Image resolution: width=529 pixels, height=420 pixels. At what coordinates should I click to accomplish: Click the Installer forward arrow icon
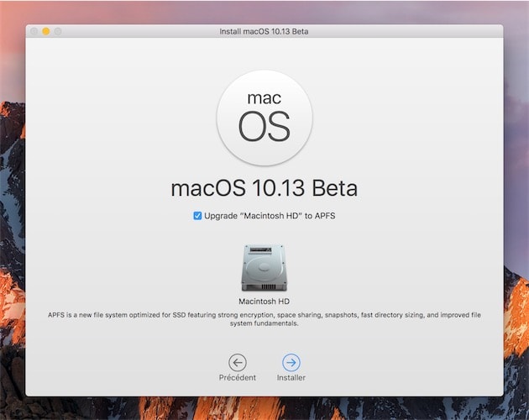[291, 363]
